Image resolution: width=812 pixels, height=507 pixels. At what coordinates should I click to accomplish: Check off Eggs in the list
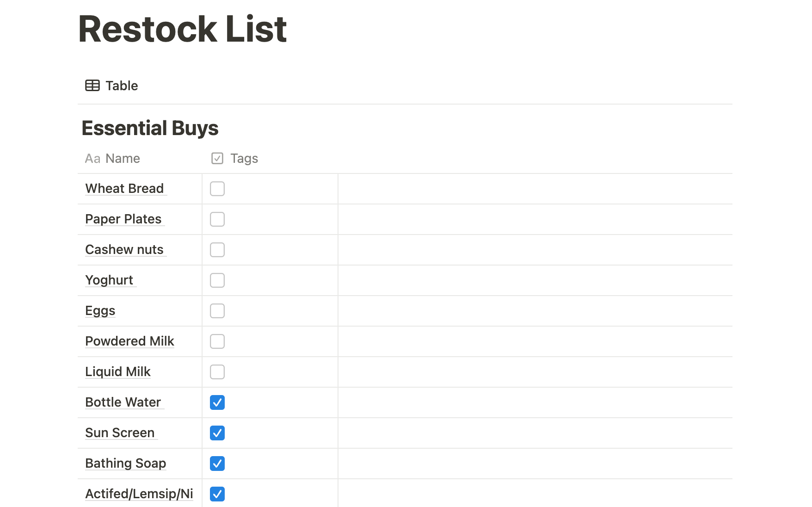(217, 311)
